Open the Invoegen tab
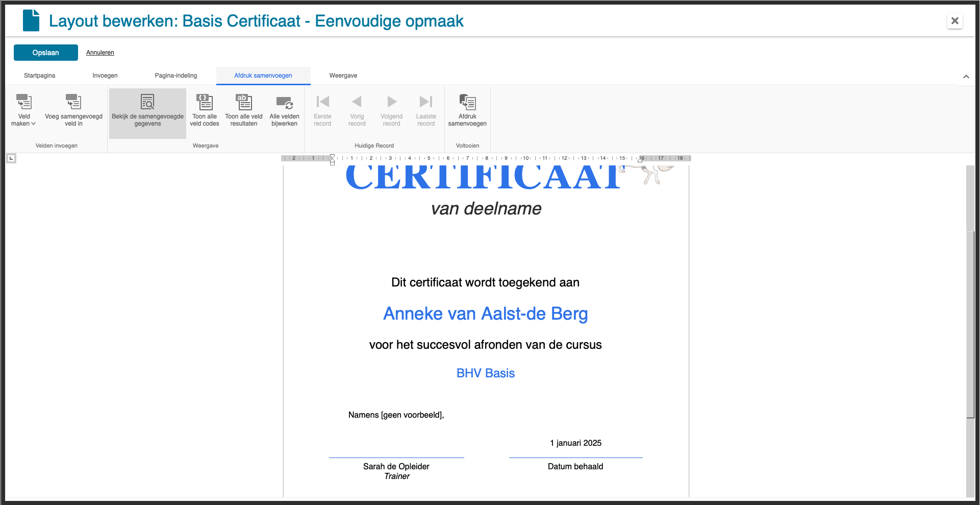Viewport: 980px width, 505px height. [x=105, y=76]
